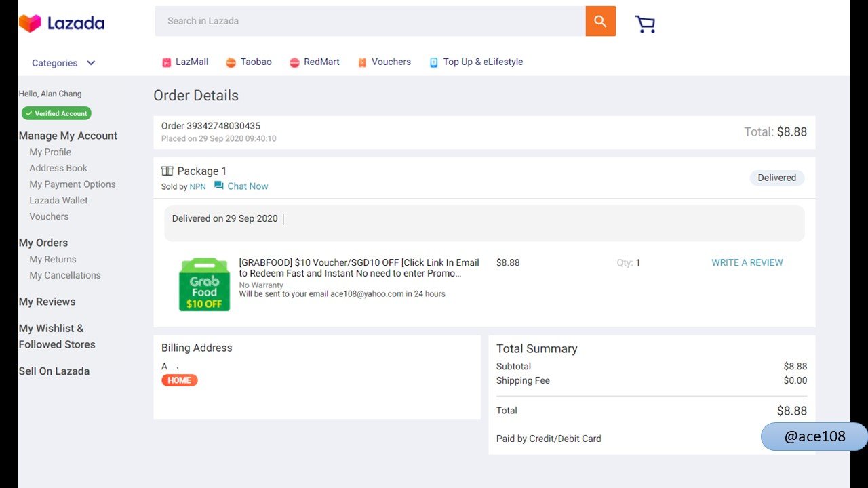Start Chat Now with seller
This screenshot has width=868, height=488.
pyautogui.click(x=248, y=186)
